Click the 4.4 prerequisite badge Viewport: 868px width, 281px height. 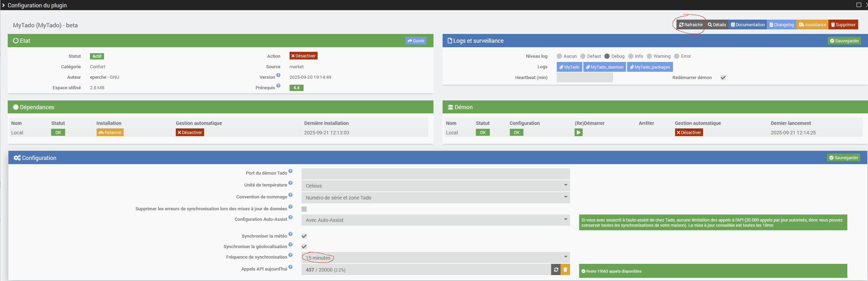pos(297,88)
